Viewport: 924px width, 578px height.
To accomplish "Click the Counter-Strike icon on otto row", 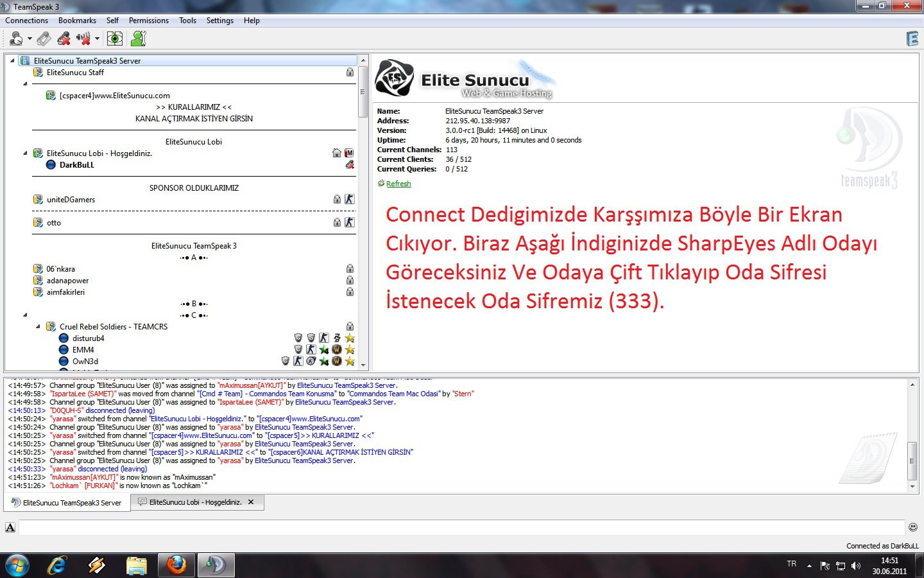I will [x=350, y=222].
